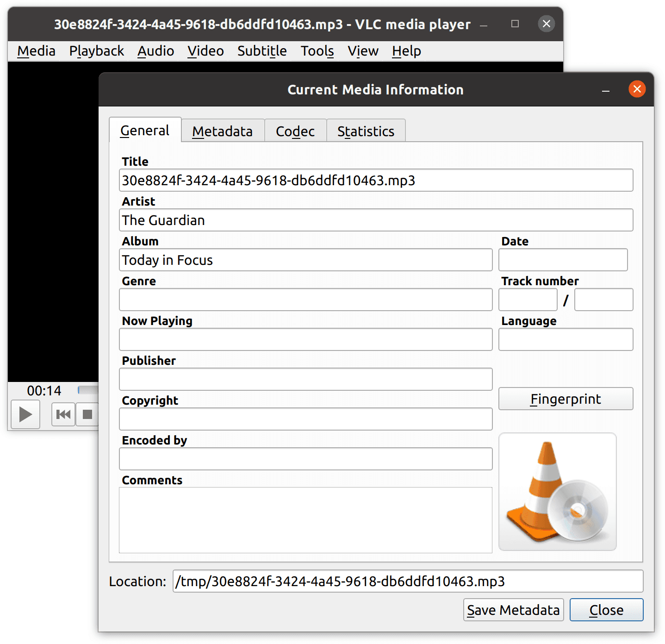Switch to the Codec tab
Screen dimensions: 665x644
295,131
